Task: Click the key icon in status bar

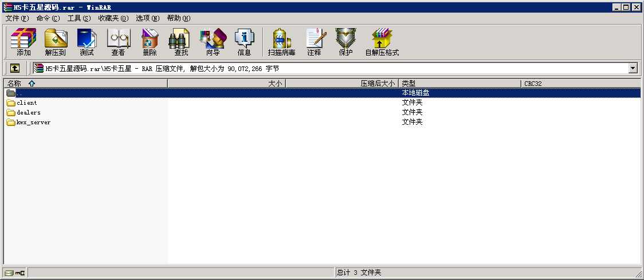Action: 19,273
